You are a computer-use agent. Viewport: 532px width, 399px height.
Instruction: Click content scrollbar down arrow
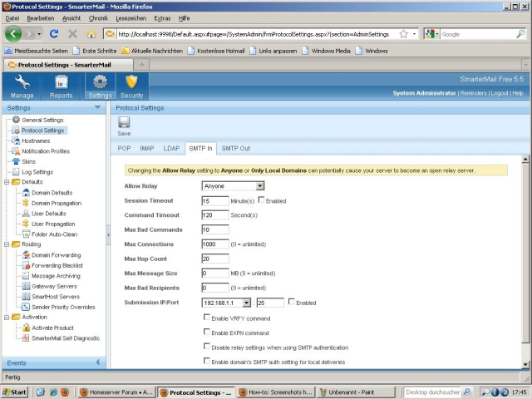coord(525,364)
